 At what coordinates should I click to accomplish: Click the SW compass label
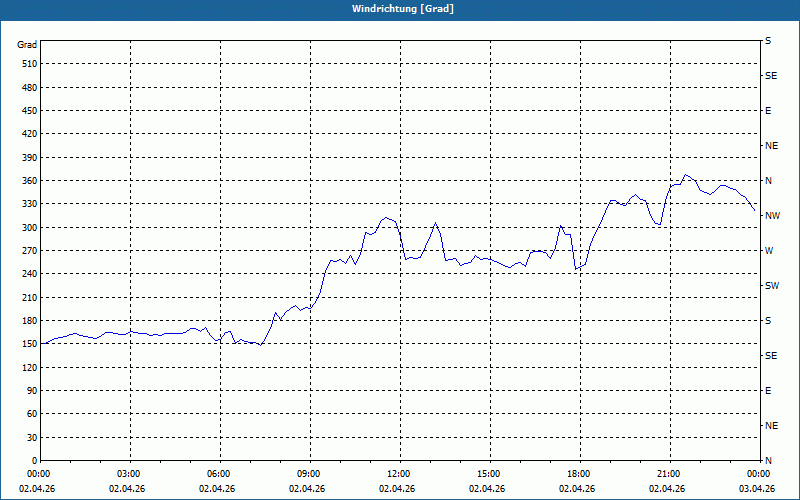[x=772, y=286]
